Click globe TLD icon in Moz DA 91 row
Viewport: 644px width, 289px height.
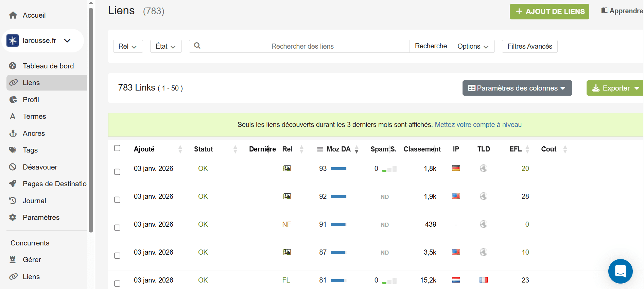tap(484, 224)
